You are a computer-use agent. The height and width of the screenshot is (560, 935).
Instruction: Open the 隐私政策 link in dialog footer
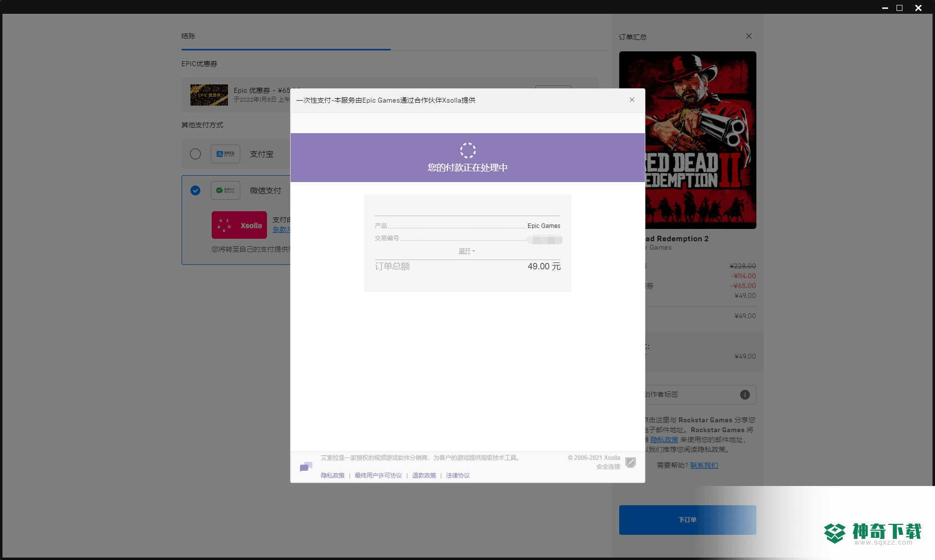pyautogui.click(x=333, y=476)
